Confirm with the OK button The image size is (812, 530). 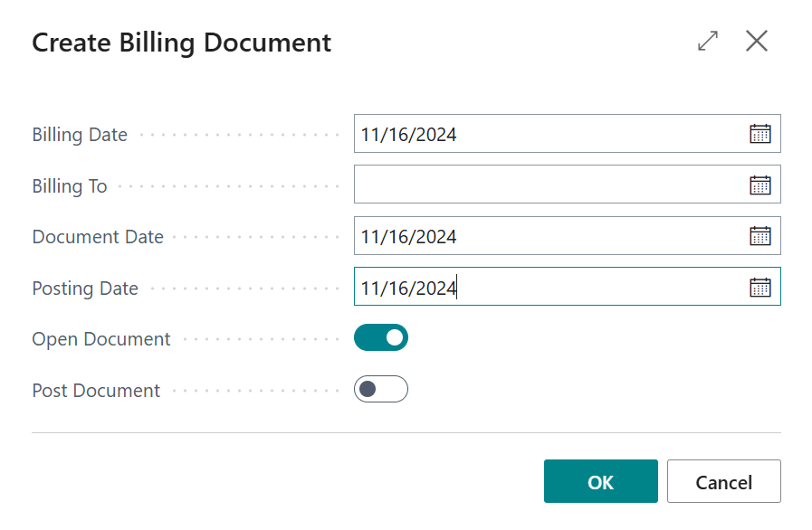point(600,482)
